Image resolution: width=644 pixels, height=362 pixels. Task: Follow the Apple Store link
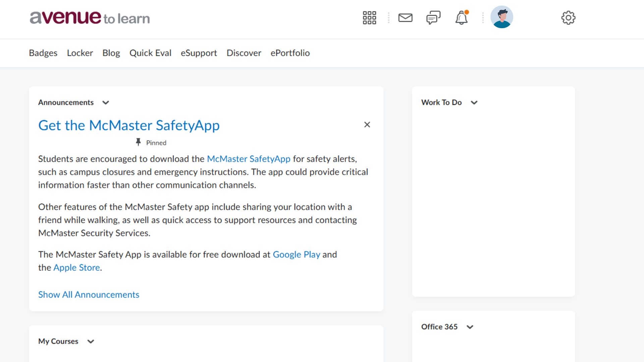click(76, 267)
